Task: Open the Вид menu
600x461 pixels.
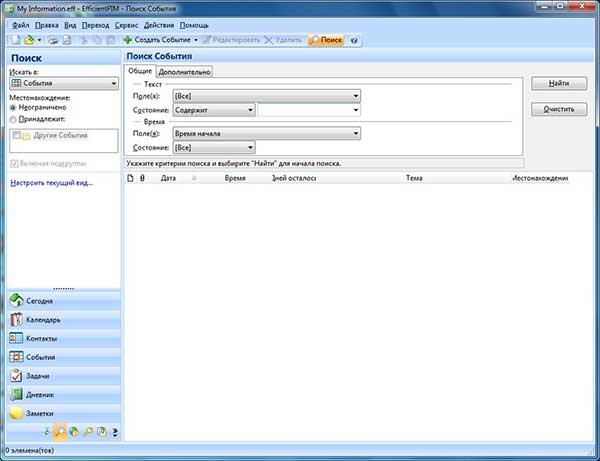Action: [x=70, y=25]
